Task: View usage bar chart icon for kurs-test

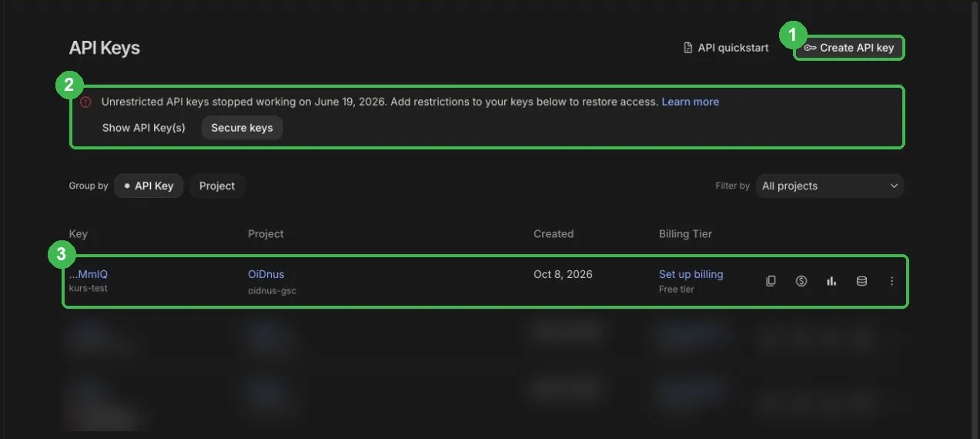Action: 831,281
